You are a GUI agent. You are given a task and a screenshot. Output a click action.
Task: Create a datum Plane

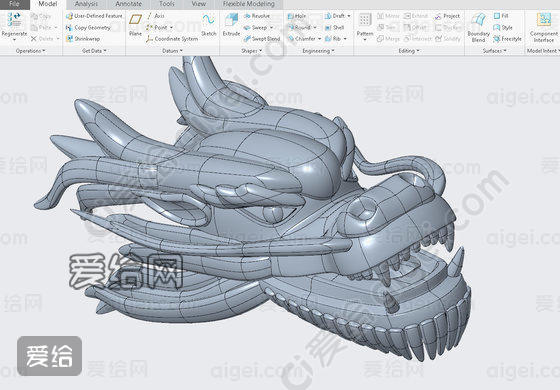(x=135, y=25)
